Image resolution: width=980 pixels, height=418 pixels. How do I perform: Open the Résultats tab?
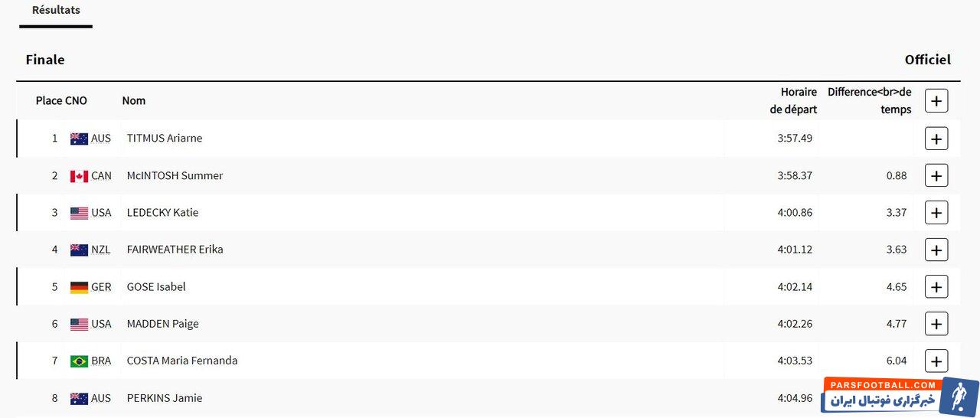[x=56, y=11]
